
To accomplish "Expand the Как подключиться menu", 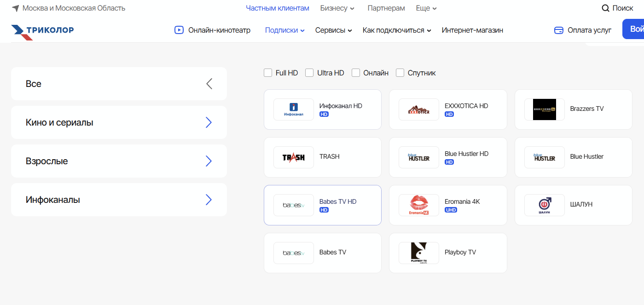I will (396, 30).
